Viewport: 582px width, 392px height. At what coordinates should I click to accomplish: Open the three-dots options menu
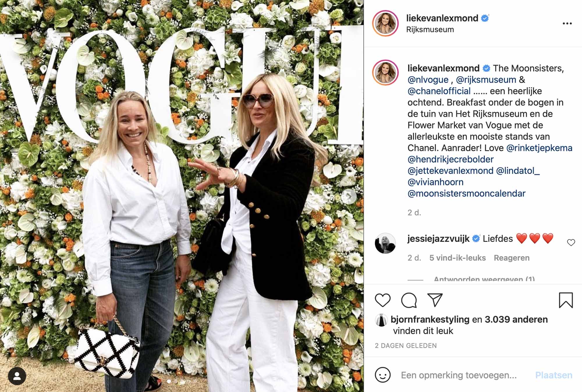pyautogui.click(x=567, y=24)
